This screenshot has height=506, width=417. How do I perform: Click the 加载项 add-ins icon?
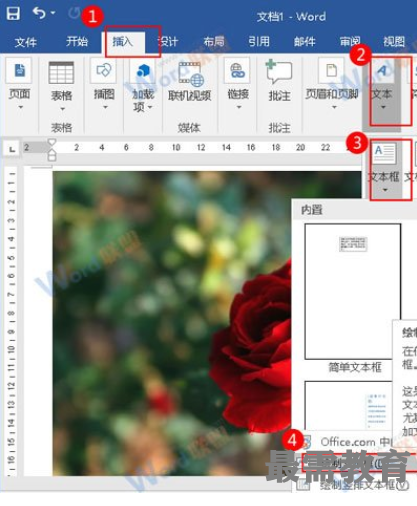coord(144,71)
